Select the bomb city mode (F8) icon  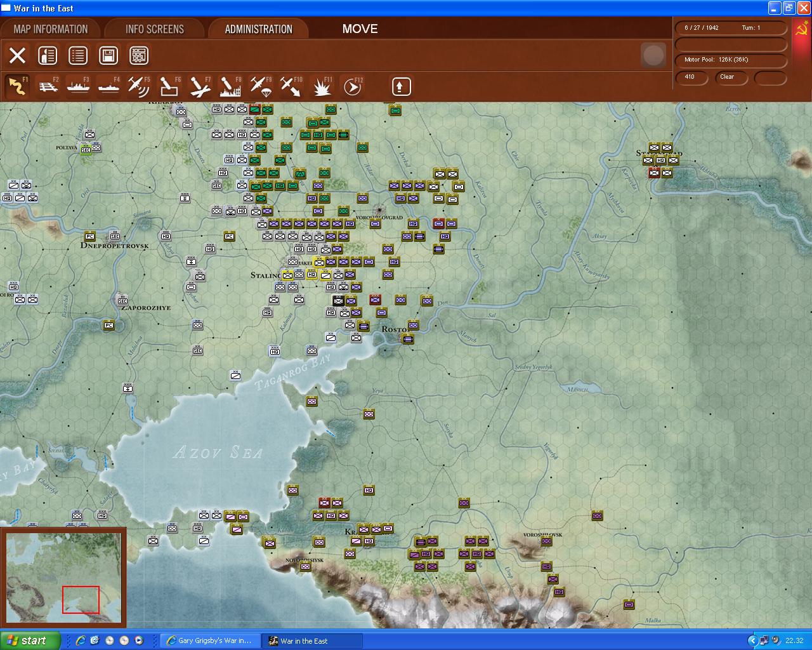(230, 86)
